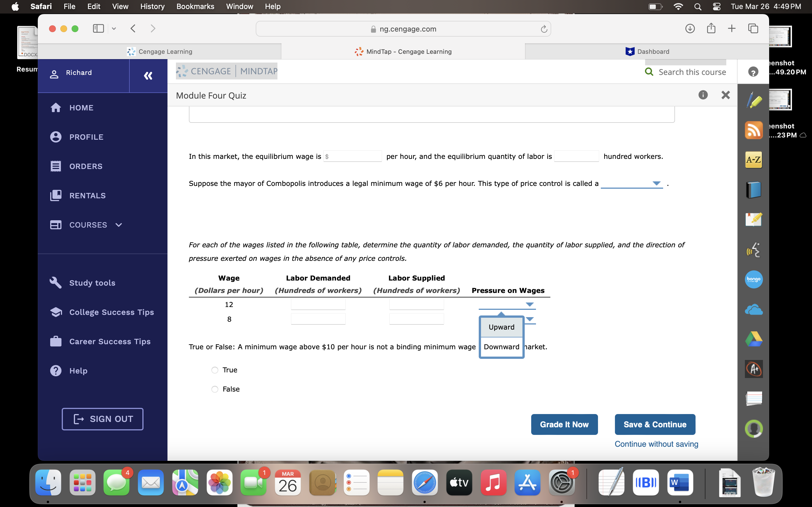The height and width of the screenshot is (507, 812).
Task: Open Study tools in the left sidebar
Action: click(92, 283)
